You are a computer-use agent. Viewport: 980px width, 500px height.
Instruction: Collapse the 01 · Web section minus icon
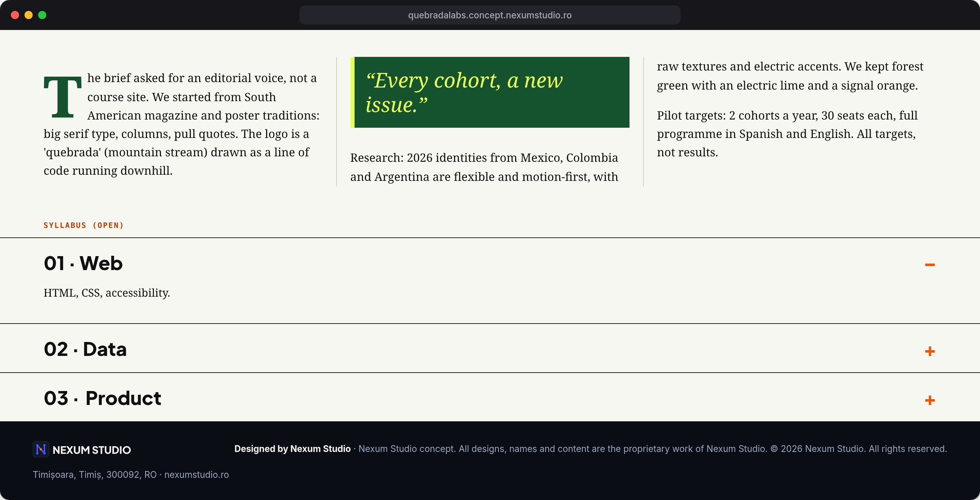click(929, 265)
